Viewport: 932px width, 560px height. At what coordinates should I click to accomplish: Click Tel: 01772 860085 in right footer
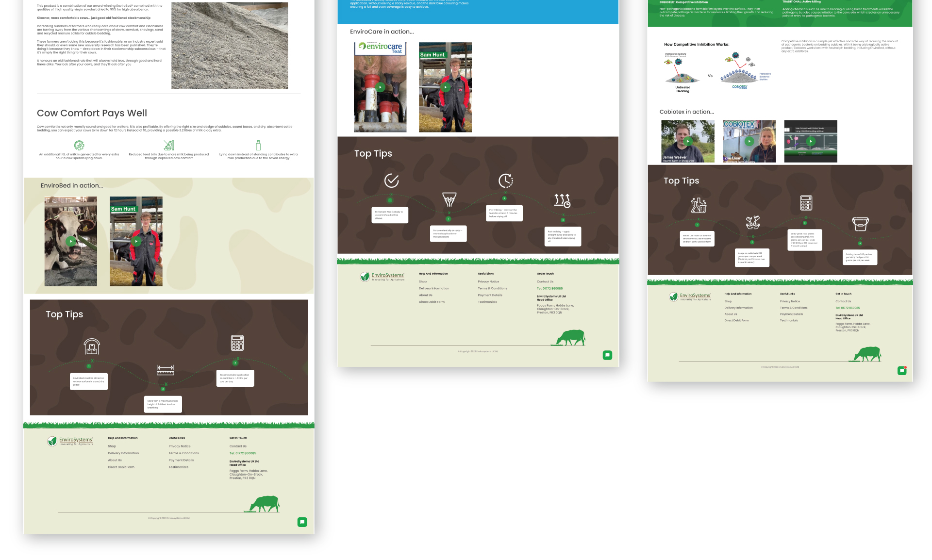(x=847, y=308)
